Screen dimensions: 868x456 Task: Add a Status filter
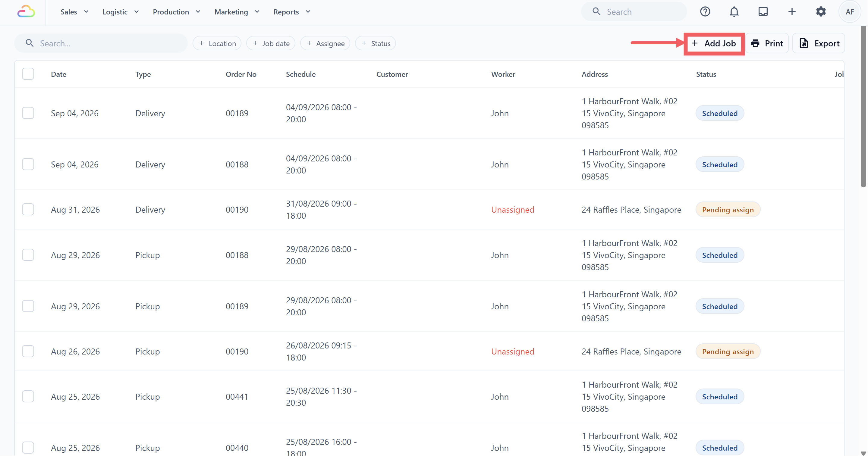375,43
